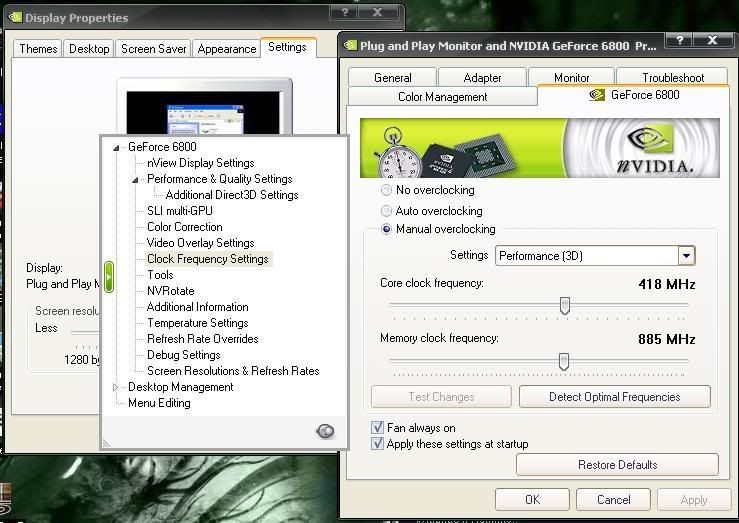Switch to the Monitor tab
Image resolution: width=739 pixels, height=523 pixels.
coord(572,77)
